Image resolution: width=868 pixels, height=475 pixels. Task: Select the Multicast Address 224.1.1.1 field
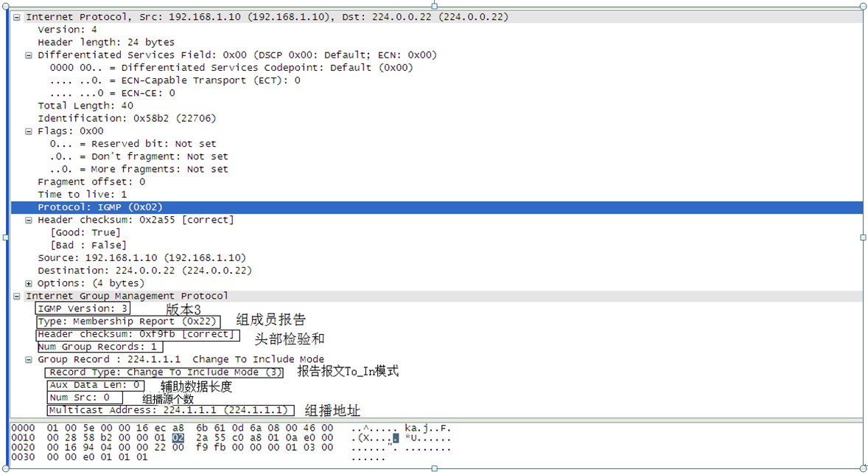(x=168, y=409)
